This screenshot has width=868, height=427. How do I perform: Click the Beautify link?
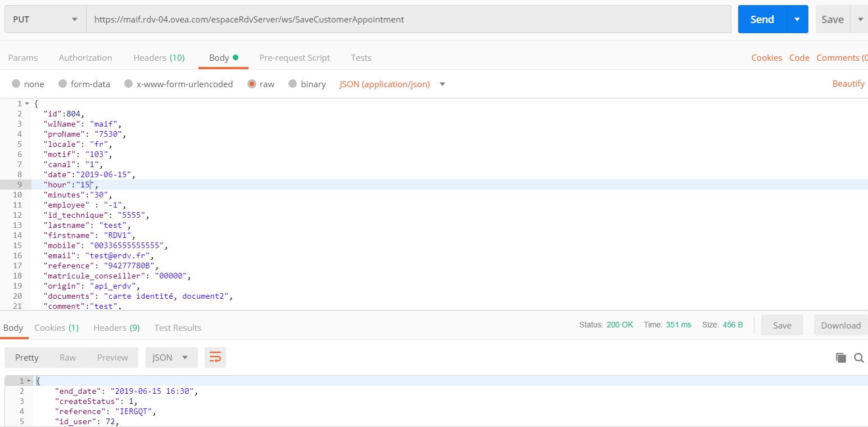click(x=848, y=84)
